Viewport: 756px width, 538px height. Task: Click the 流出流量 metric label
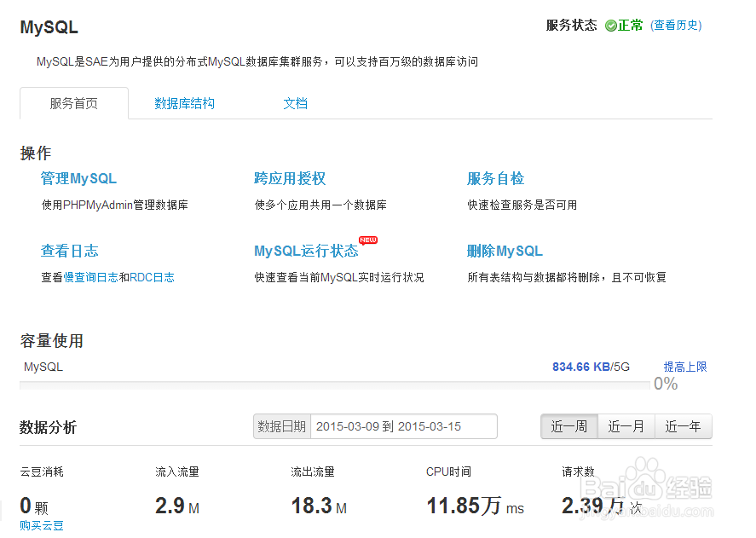point(313,471)
